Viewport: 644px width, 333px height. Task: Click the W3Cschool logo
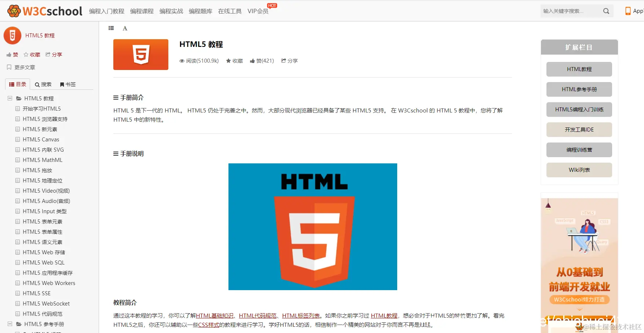45,11
